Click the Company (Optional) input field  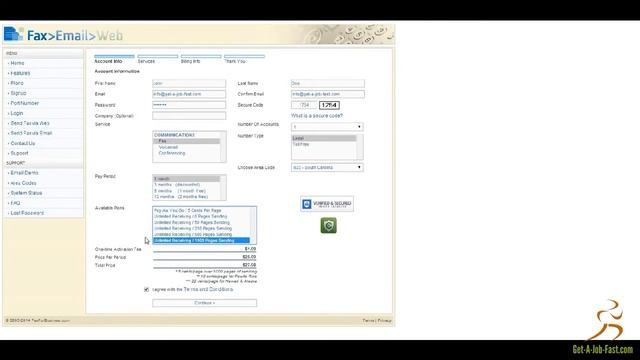pos(189,116)
